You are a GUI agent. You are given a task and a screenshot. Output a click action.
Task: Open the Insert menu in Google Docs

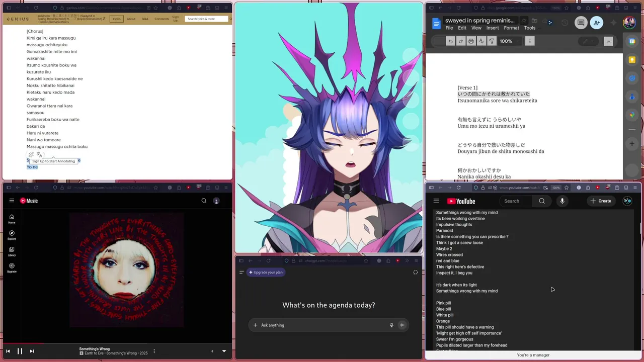point(493,28)
